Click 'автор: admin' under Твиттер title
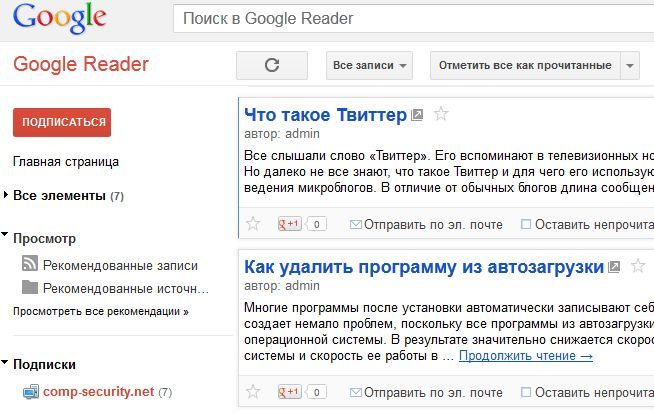 tap(282, 134)
